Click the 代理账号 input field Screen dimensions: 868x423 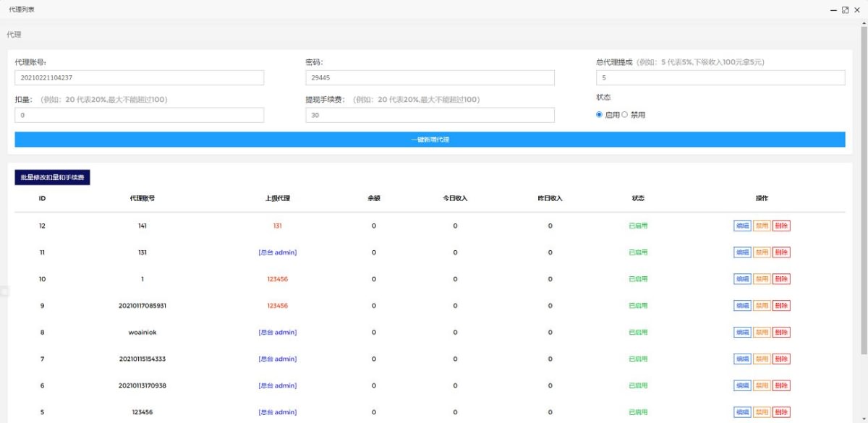pyautogui.click(x=140, y=77)
